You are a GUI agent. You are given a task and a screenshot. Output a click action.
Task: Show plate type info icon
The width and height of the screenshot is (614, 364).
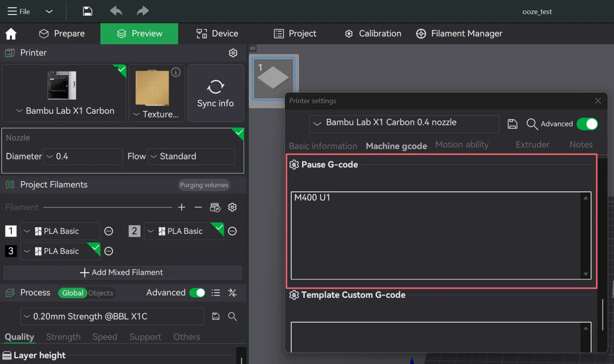tap(176, 72)
